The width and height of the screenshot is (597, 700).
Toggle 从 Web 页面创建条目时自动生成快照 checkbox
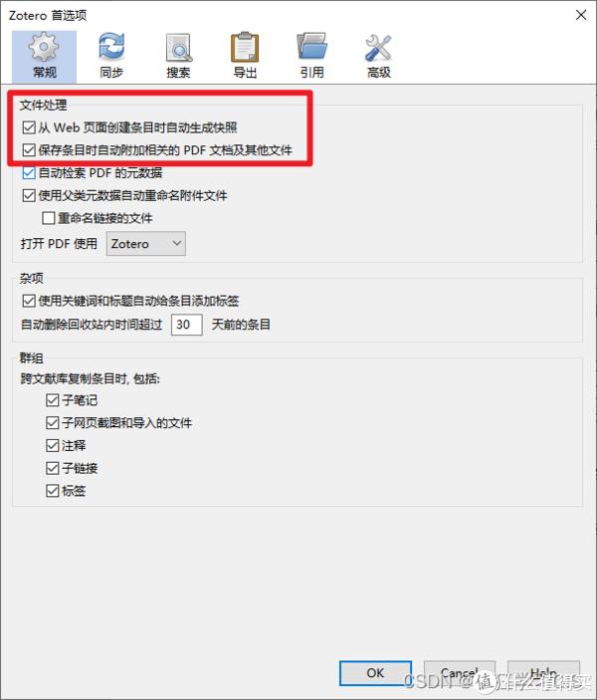29,127
